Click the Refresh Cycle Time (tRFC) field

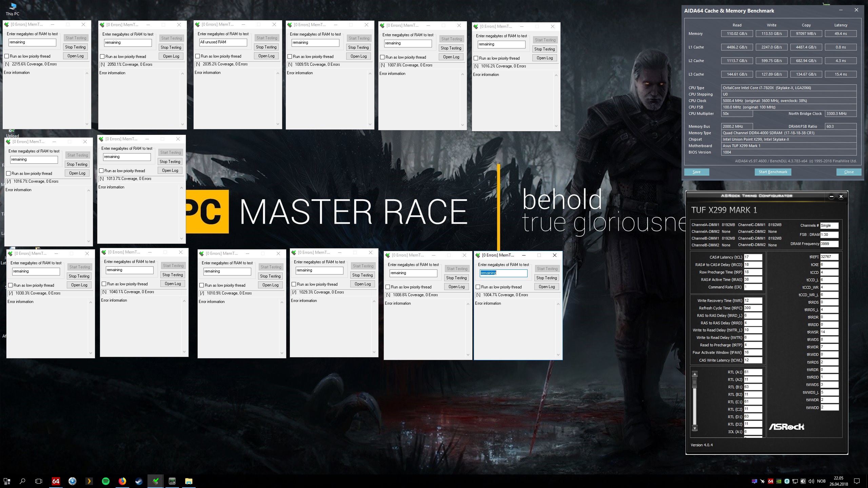tap(753, 308)
